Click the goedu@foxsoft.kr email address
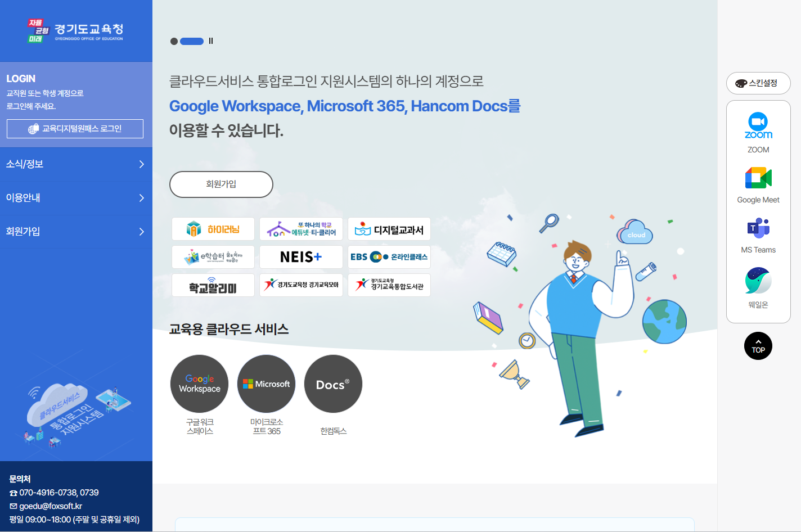 click(x=51, y=506)
